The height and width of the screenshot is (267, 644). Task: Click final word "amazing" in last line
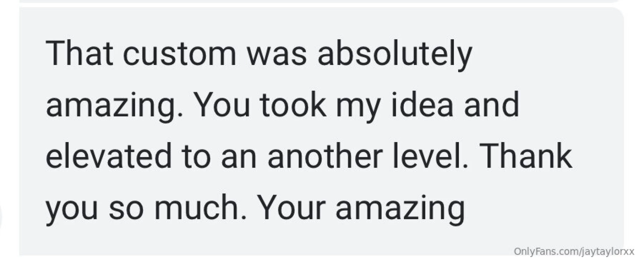(400, 209)
